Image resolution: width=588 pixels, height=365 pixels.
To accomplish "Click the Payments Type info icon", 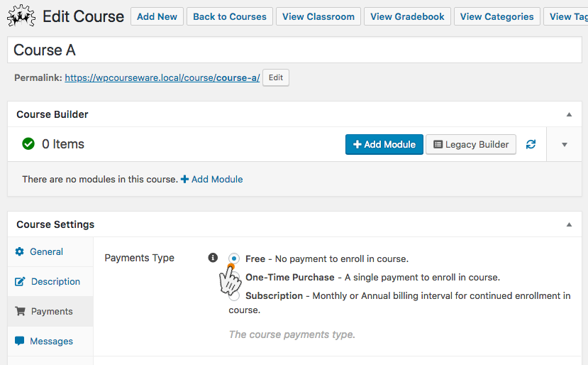I will (213, 258).
